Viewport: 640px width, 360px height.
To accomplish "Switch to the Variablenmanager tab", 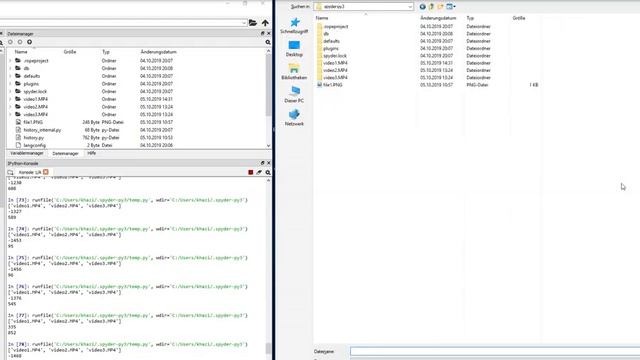I will (27, 153).
